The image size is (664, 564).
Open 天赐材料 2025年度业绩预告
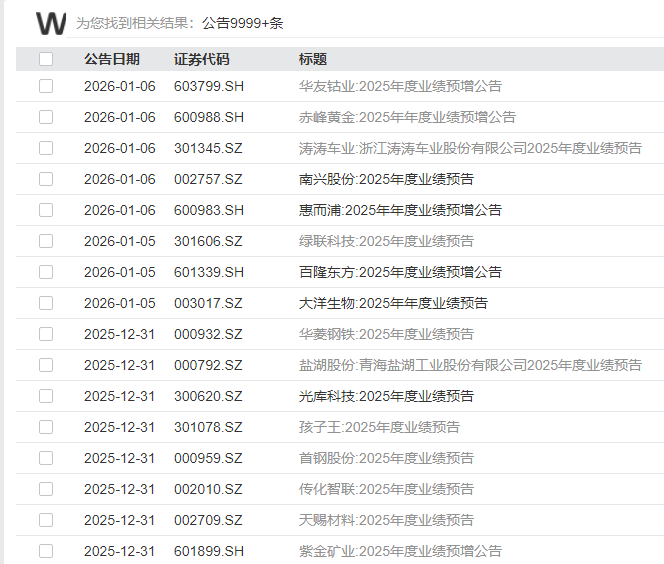(386, 520)
